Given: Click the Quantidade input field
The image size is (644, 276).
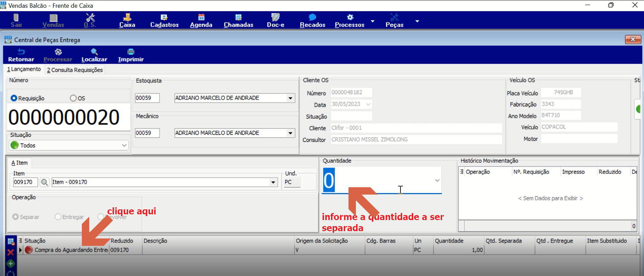Looking at the screenshot, I should [x=382, y=180].
